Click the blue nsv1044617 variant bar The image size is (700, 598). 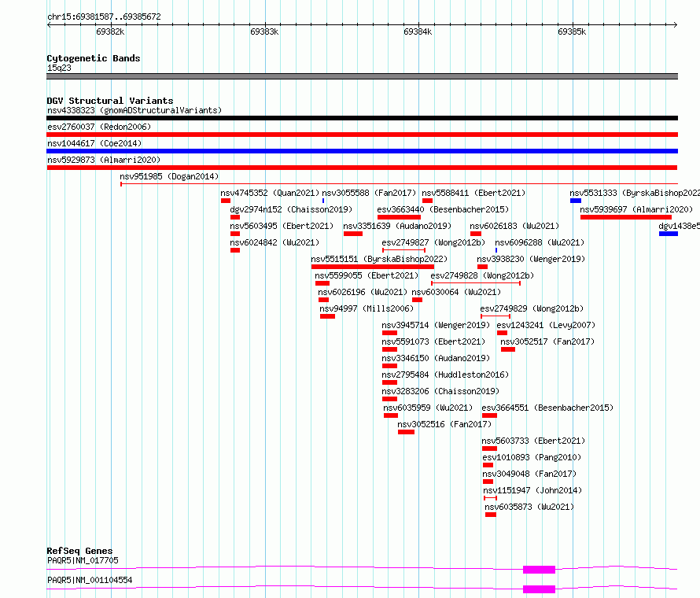coord(362,151)
